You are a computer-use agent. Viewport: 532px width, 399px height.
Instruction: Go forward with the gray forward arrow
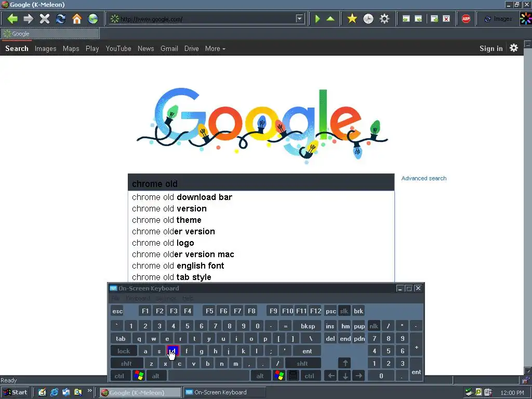click(x=29, y=19)
